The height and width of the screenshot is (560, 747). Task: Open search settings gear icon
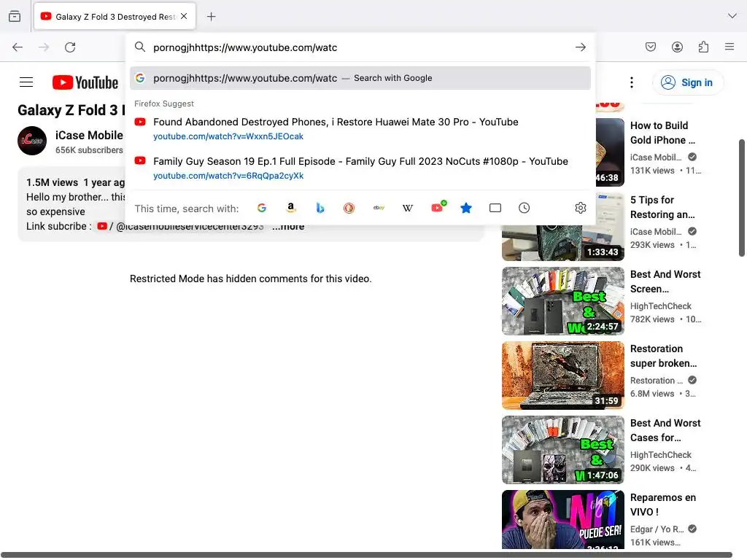click(580, 208)
